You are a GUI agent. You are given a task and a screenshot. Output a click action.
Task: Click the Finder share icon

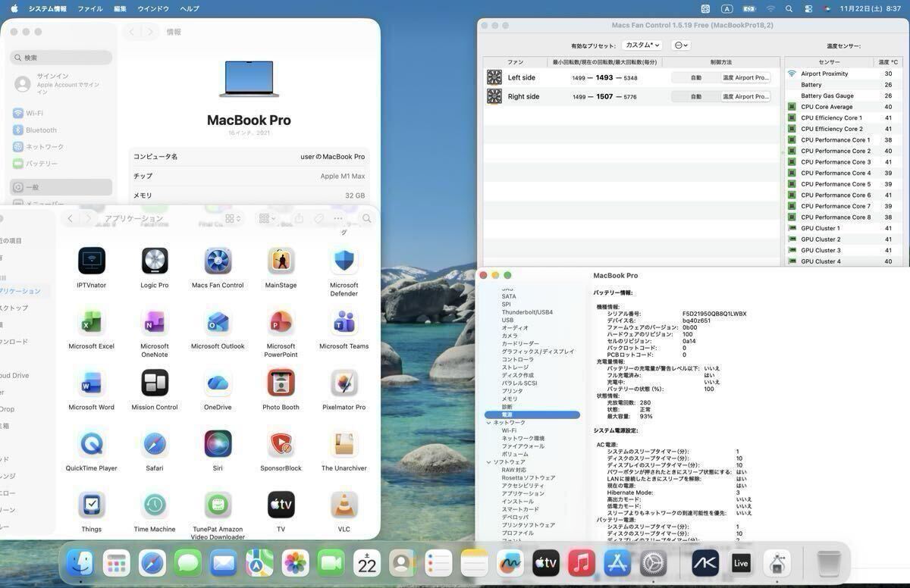(299, 218)
